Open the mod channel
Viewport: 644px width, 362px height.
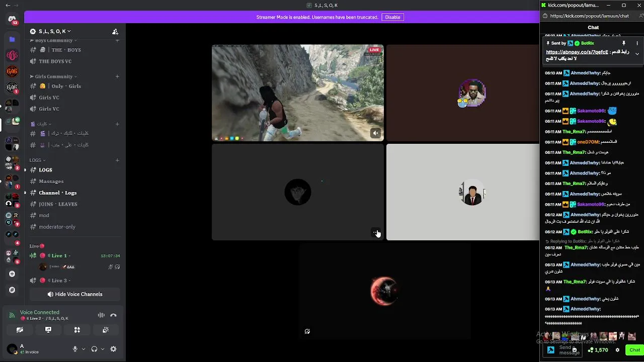74,215
